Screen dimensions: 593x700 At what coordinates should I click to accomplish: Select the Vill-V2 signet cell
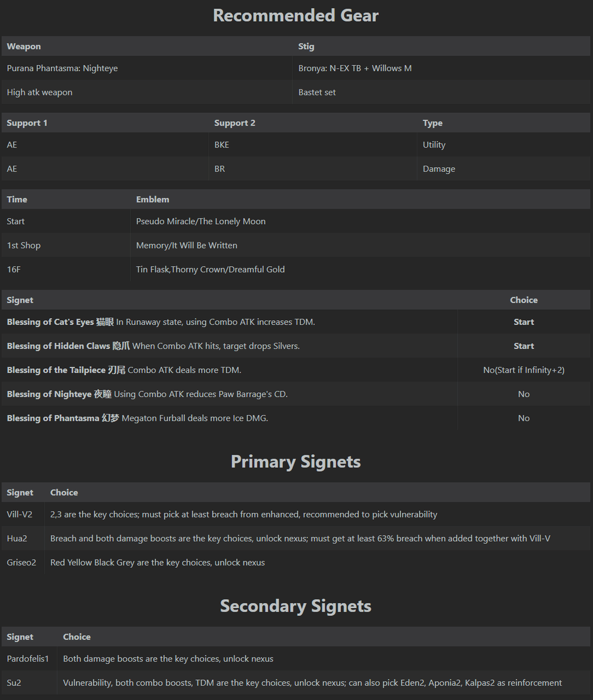coord(20,514)
